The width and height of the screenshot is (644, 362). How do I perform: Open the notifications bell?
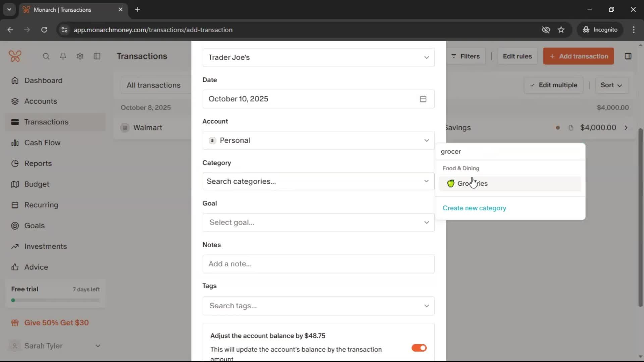pyautogui.click(x=63, y=56)
